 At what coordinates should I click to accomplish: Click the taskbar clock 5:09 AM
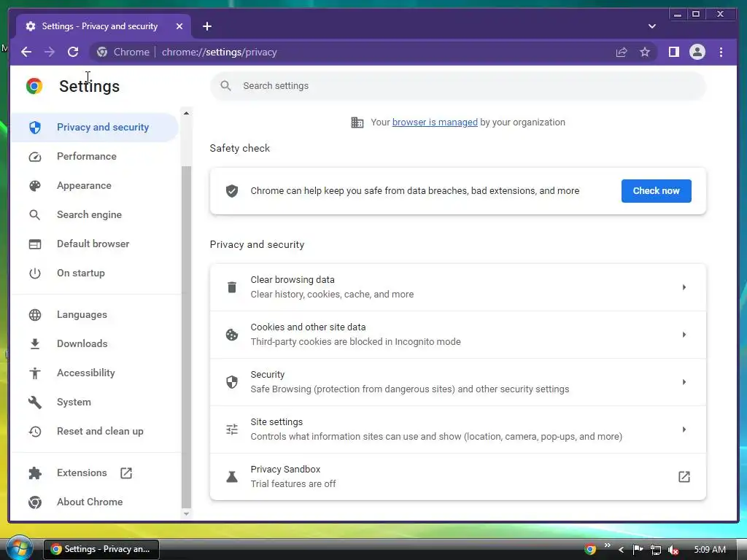coord(710,550)
